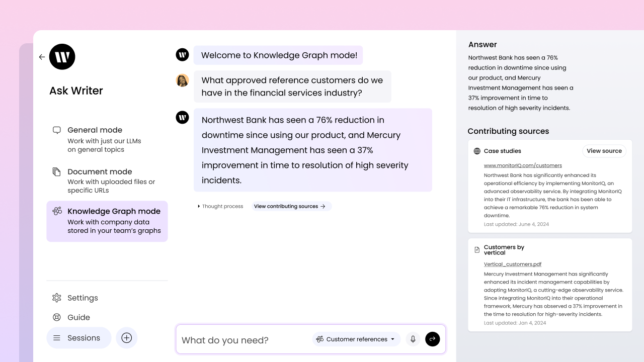Click the globe icon next to Case studies
The image size is (644, 362).
click(477, 151)
